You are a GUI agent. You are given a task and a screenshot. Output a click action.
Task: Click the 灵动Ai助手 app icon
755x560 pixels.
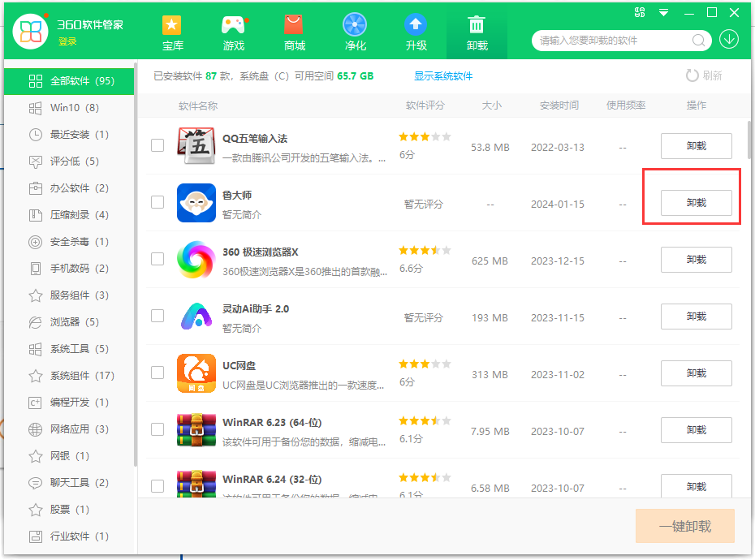tap(196, 317)
